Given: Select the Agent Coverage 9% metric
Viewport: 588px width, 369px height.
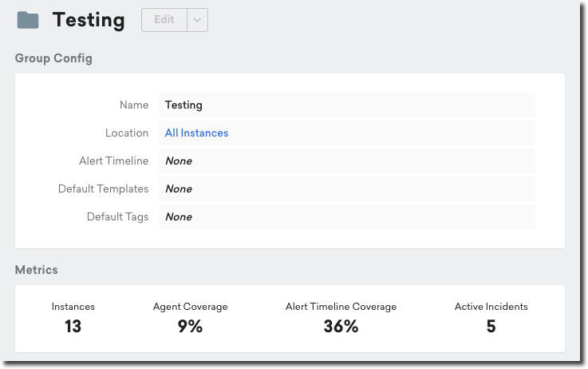Looking at the screenshot, I should point(190,326).
